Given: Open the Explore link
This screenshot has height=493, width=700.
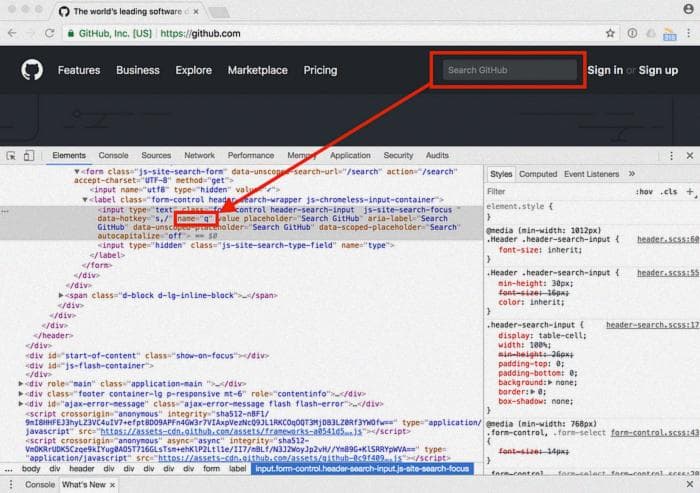Looking at the screenshot, I should tap(194, 70).
